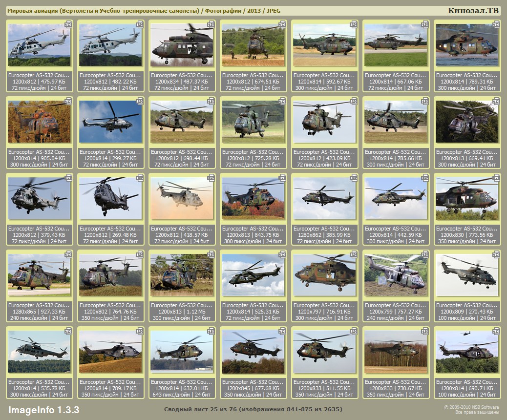This screenshot has width=507, height=420.
Task: Click JPG badge on the 1.12 МБ thumbnail
Action: pyautogui.click(x=211, y=254)
